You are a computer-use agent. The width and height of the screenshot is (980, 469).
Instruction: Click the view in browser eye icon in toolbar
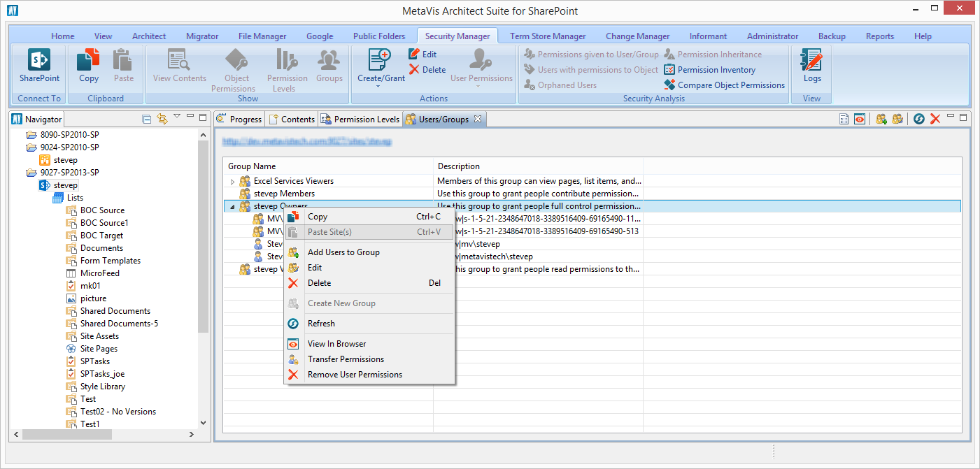860,120
